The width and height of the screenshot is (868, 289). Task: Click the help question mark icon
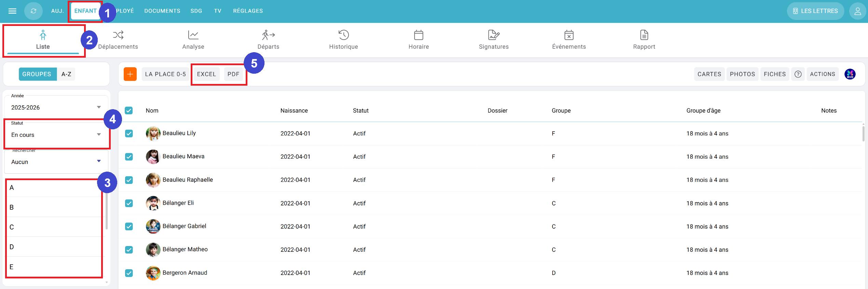click(x=798, y=74)
